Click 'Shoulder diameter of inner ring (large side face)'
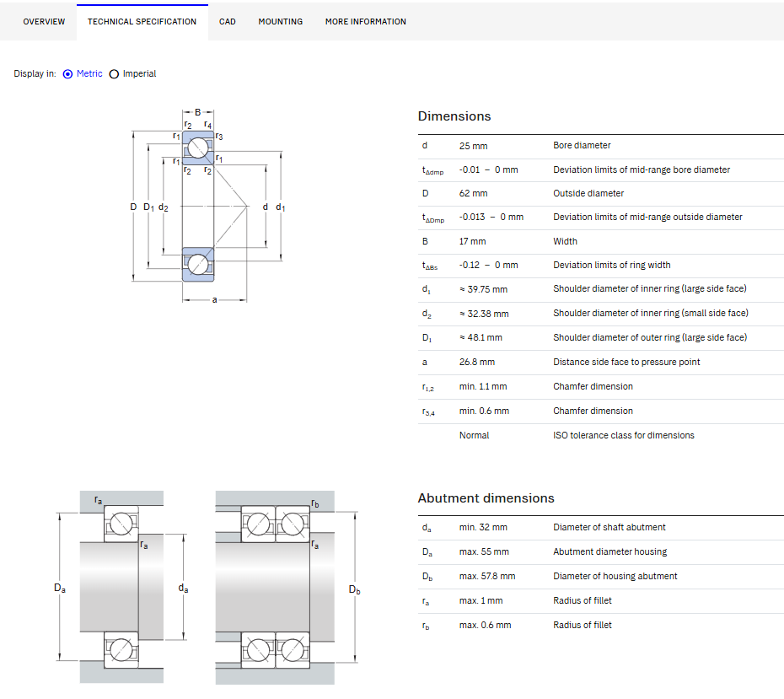784x699 pixels. point(649,288)
